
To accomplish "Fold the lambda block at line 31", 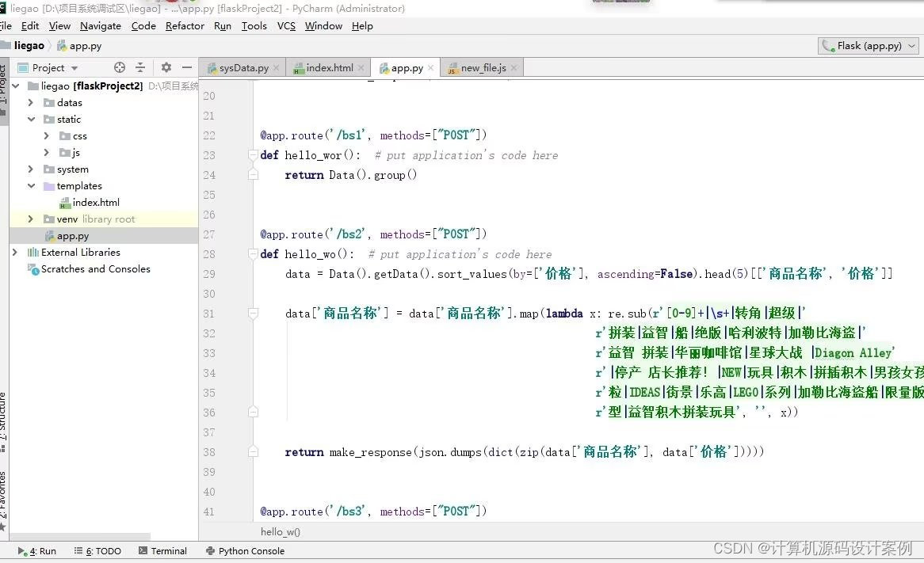I will pos(253,314).
